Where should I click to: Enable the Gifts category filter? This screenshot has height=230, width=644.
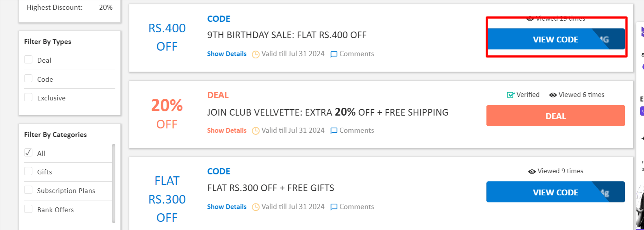click(28, 171)
